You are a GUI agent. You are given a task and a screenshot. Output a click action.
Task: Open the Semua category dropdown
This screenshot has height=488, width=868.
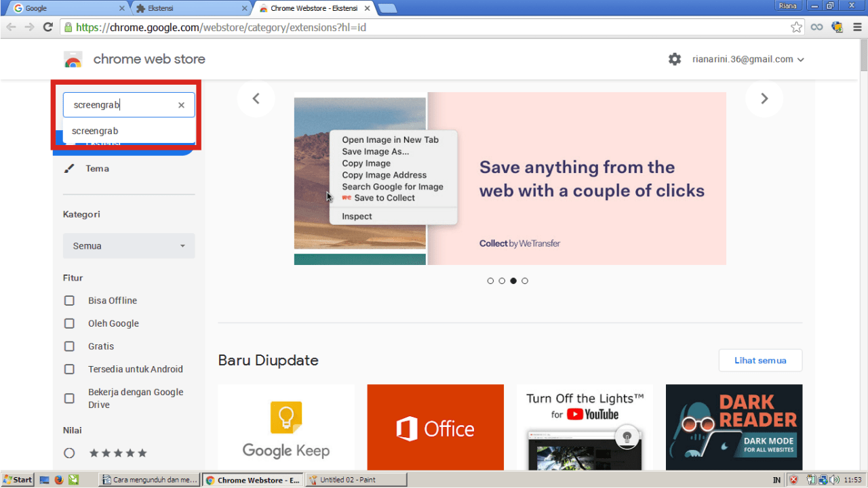(129, 246)
